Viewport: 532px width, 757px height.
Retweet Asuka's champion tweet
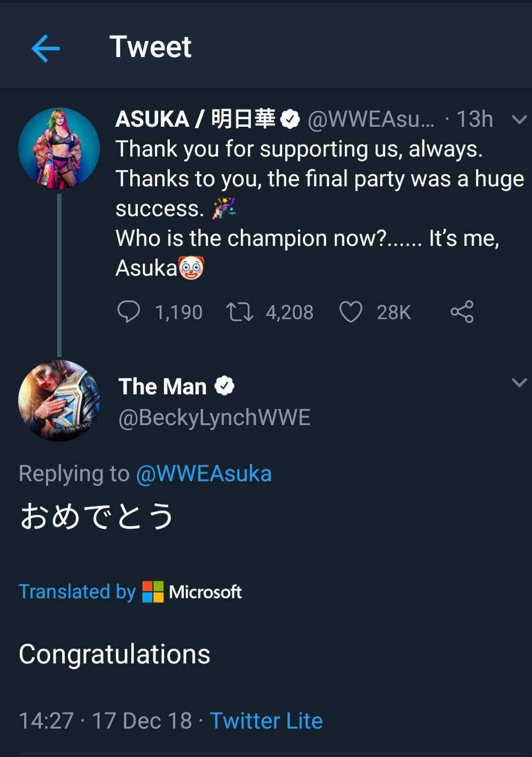(239, 312)
